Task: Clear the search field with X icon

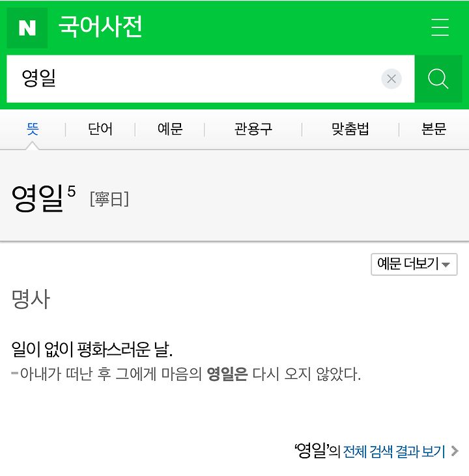Action: tap(391, 79)
